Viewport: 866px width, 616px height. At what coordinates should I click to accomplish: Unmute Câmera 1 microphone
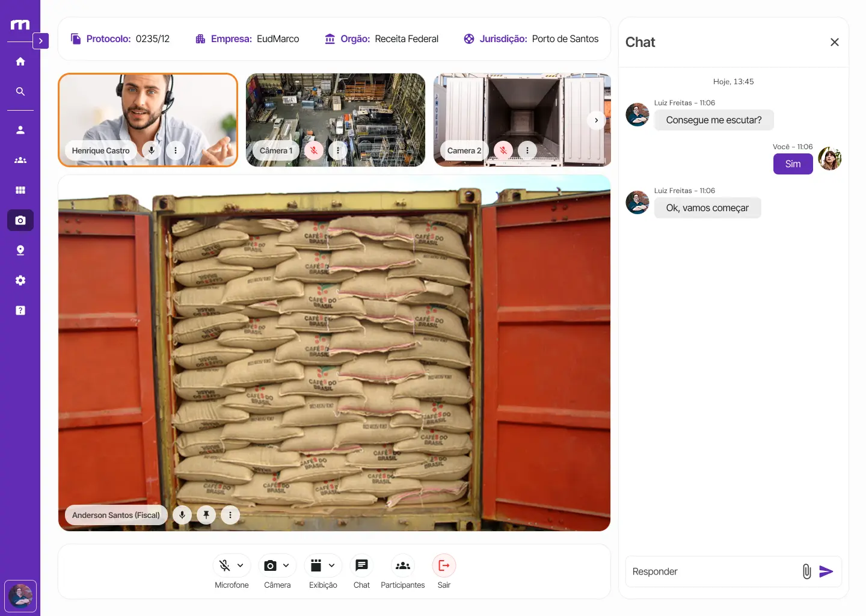tap(314, 150)
